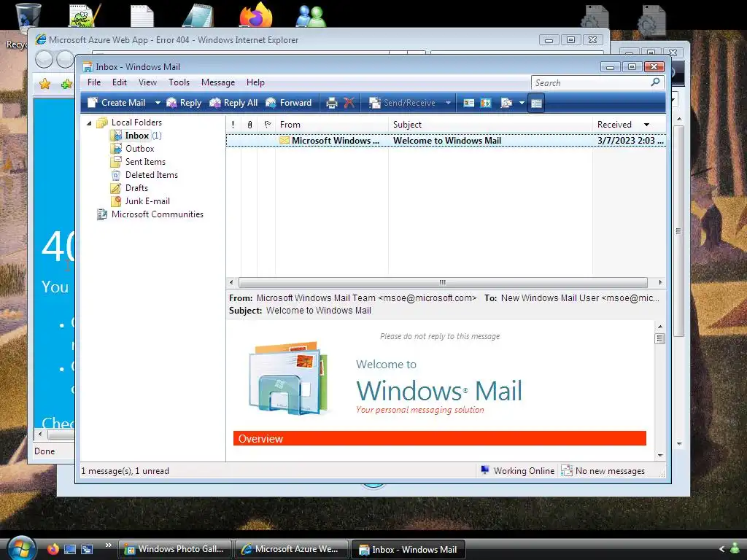Viewport: 747px width, 560px height.
Task: Click right arrow of message list scrollbar
Action: pyautogui.click(x=659, y=282)
